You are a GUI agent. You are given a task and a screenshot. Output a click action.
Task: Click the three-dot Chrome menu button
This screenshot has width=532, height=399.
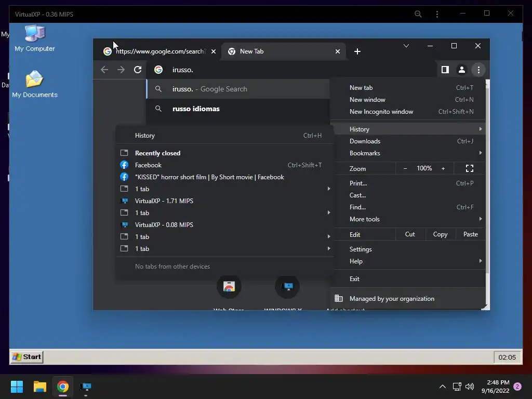(x=478, y=70)
